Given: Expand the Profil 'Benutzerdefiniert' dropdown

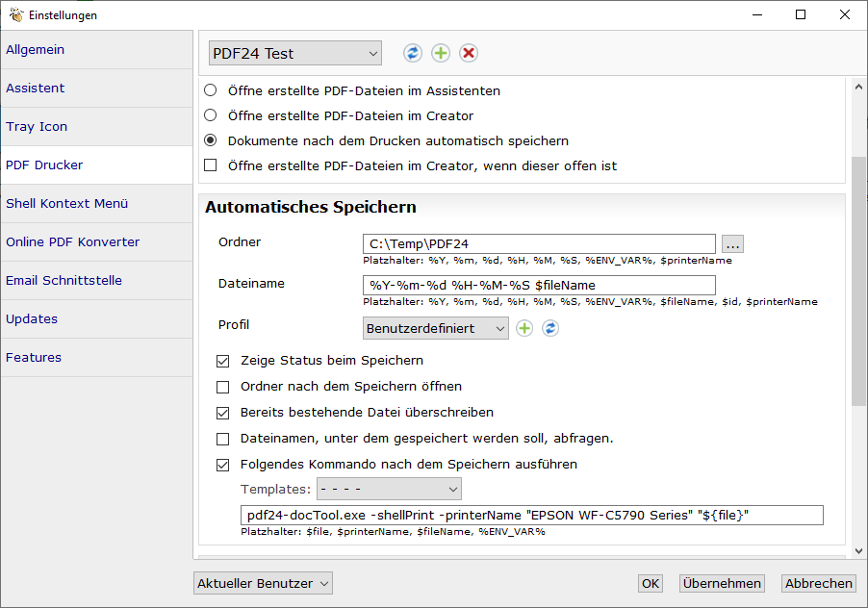Looking at the screenshot, I should pyautogui.click(x=436, y=329).
